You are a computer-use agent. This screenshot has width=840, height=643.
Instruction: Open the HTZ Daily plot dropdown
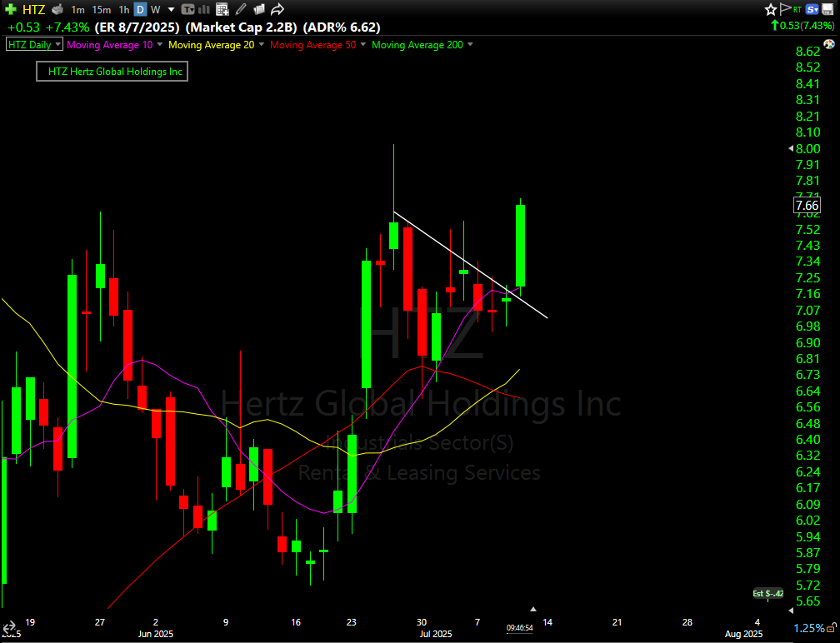coord(34,44)
